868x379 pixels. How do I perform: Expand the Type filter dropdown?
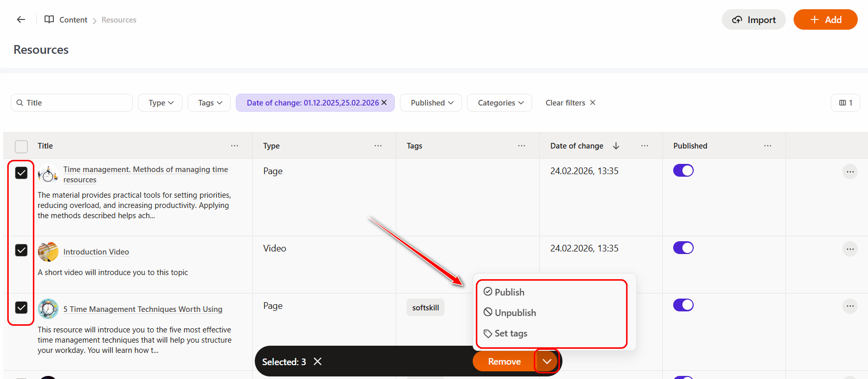coord(160,103)
